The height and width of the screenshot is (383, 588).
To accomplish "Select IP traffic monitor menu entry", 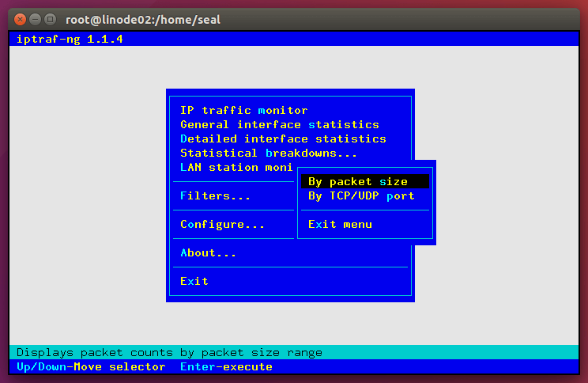I will point(243,110).
